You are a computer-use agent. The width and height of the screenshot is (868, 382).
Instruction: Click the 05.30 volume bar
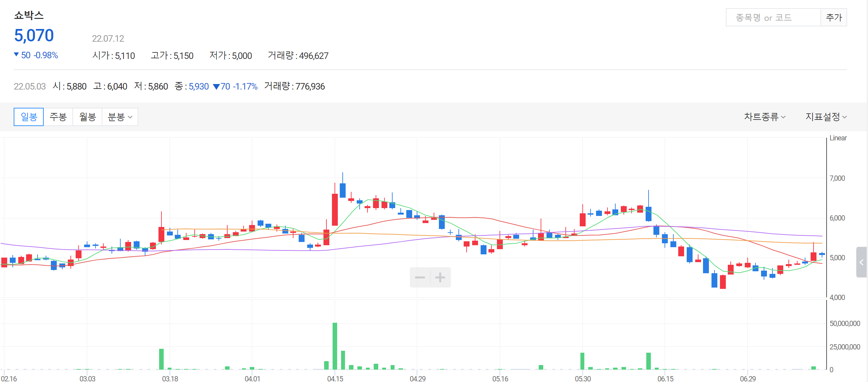tap(582, 361)
